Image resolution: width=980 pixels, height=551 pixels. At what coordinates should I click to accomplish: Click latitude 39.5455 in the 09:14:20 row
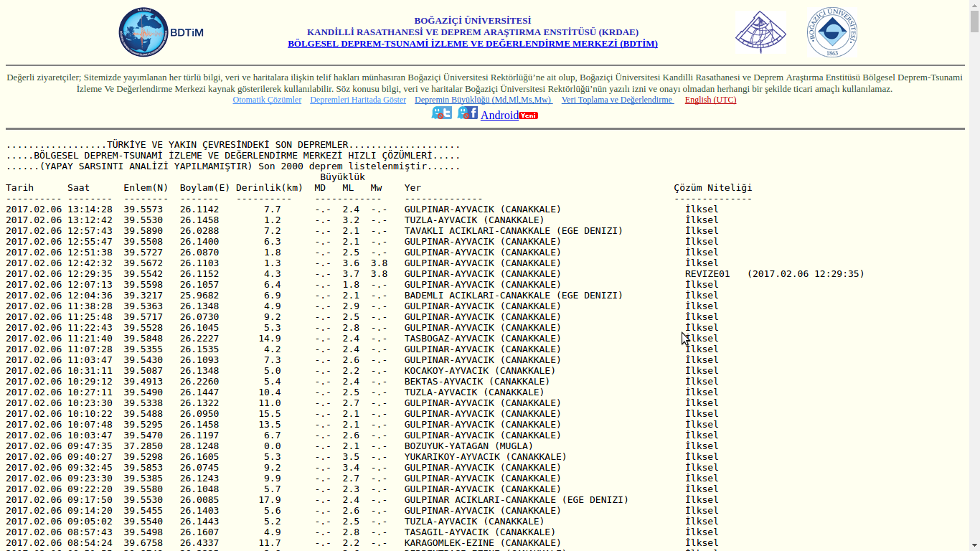click(x=143, y=511)
